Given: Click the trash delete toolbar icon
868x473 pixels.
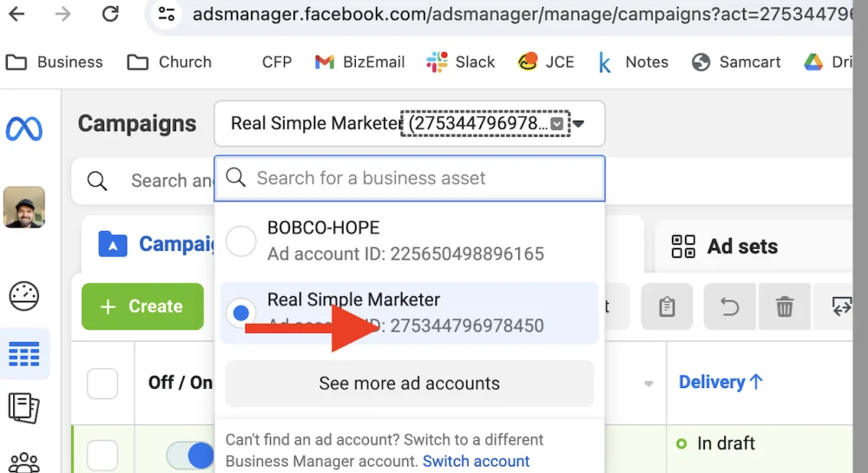Looking at the screenshot, I should (x=785, y=306).
